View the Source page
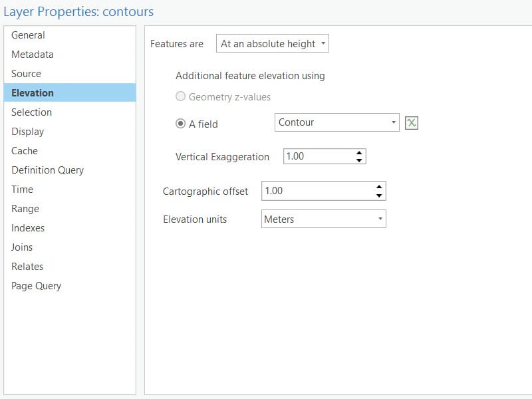Viewport: 532px width, 399px height. (27, 74)
